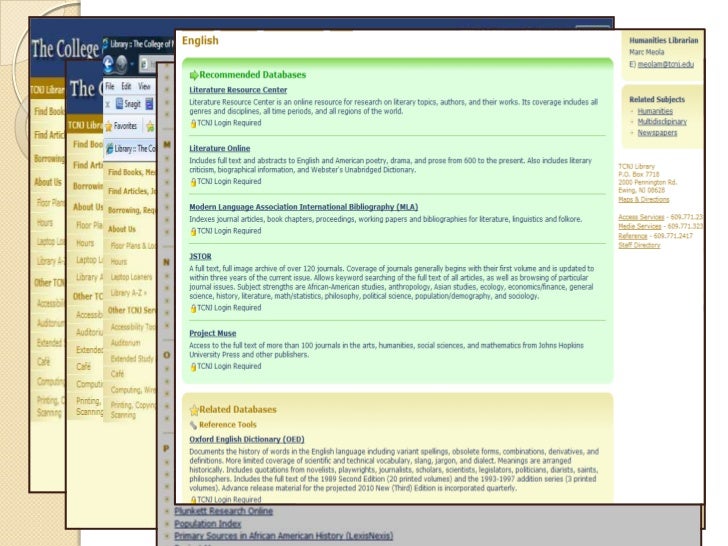Select the 'Library :: The Co' browser tab

(x=130, y=149)
